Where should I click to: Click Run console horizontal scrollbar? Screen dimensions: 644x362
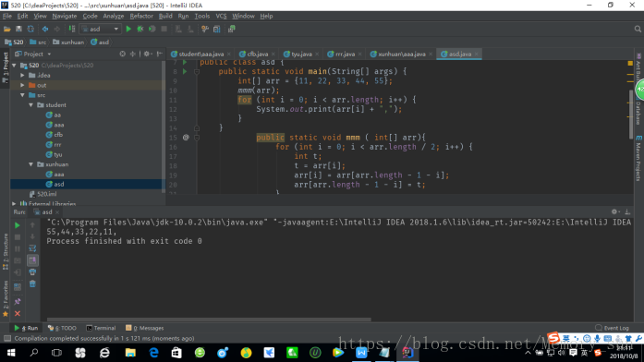click(209, 320)
